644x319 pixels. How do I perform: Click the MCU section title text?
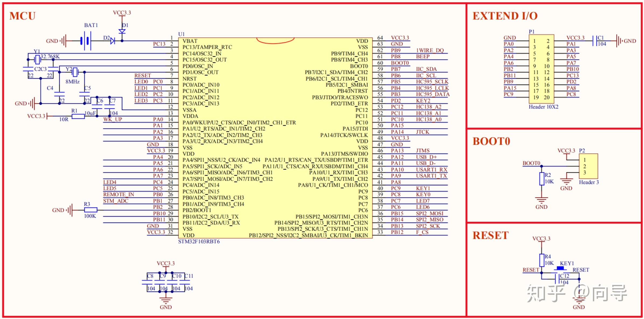coord(22,16)
